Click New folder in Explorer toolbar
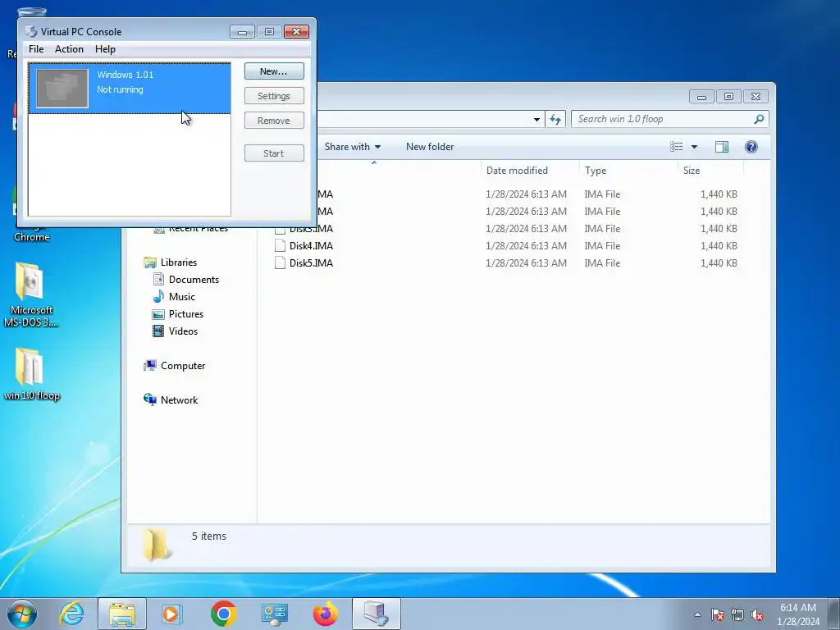The height and width of the screenshot is (630, 840). (430, 147)
